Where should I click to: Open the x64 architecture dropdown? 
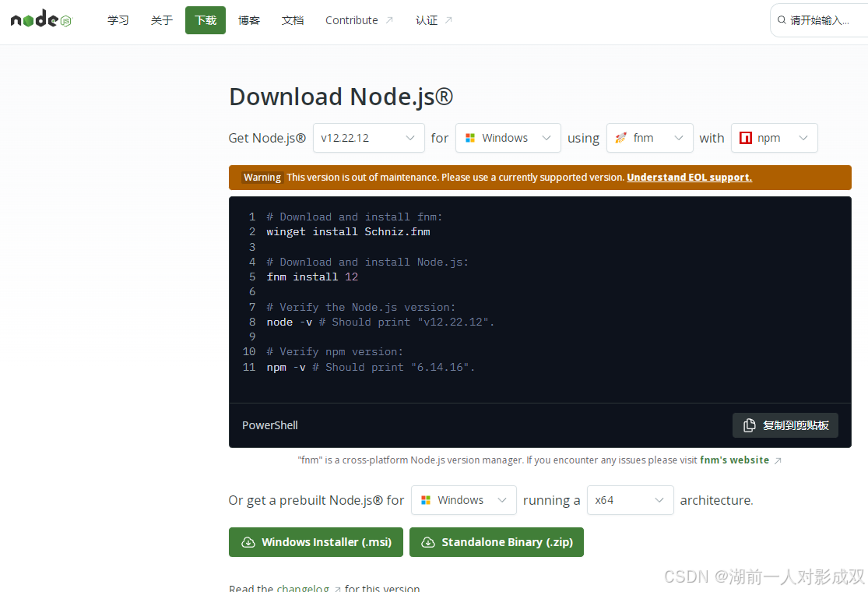(x=631, y=500)
